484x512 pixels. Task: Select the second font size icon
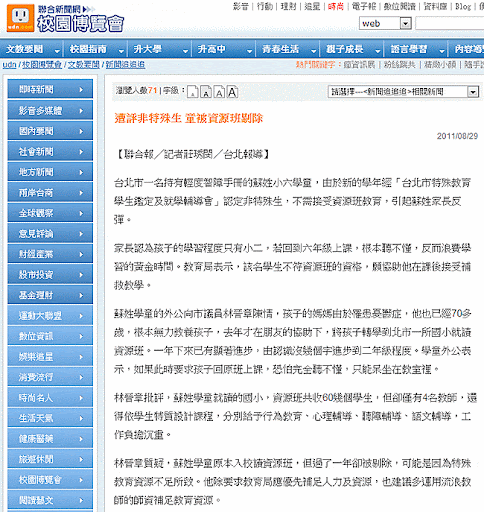coord(206,92)
